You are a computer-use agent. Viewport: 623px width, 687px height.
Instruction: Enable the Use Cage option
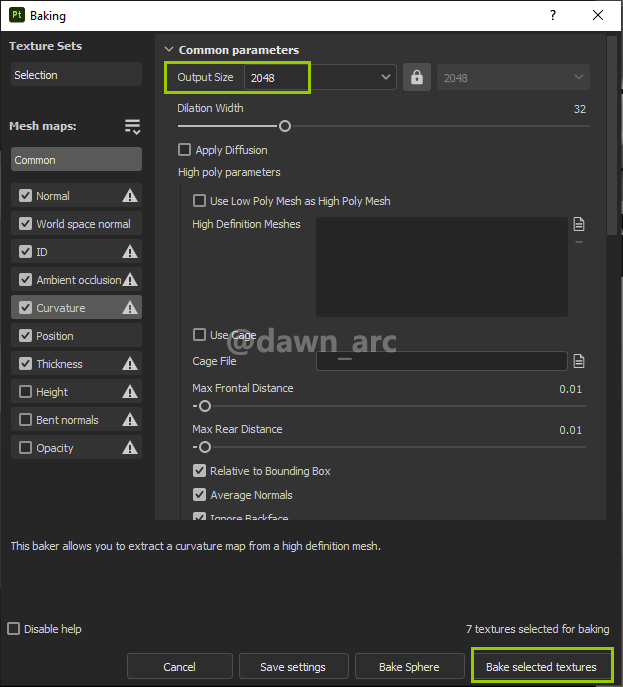point(199,335)
